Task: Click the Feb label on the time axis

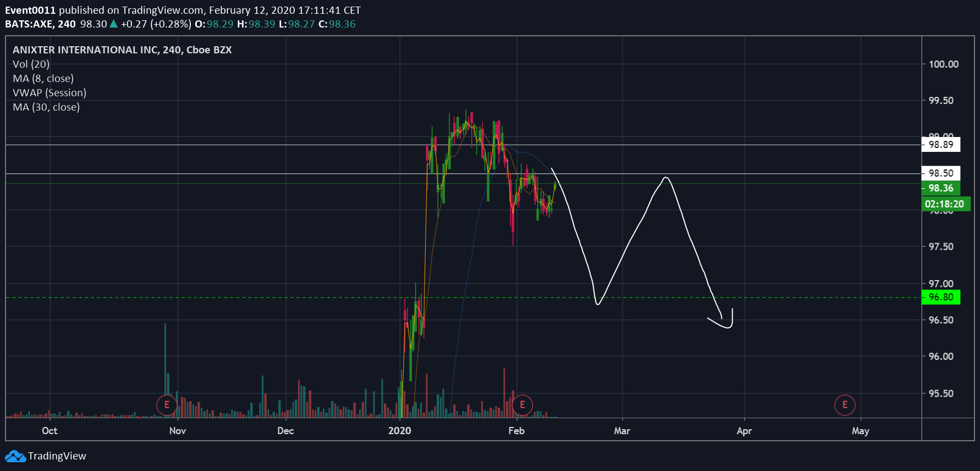Action: click(x=516, y=431)
